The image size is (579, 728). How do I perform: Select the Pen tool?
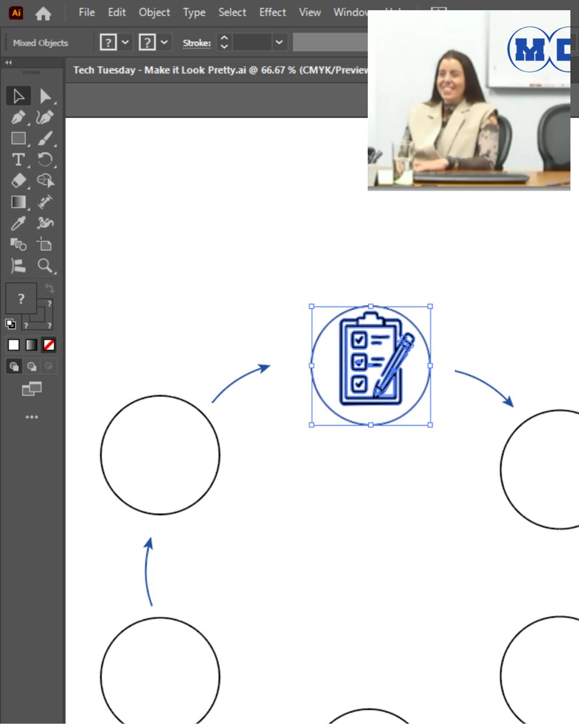pos(18,117)
